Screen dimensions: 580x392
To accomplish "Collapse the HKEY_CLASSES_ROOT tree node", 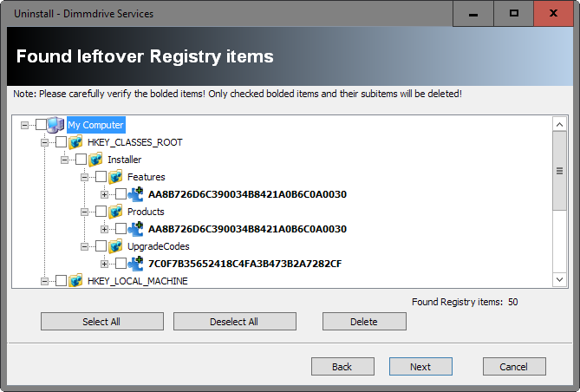I will [x=45, y=142].
